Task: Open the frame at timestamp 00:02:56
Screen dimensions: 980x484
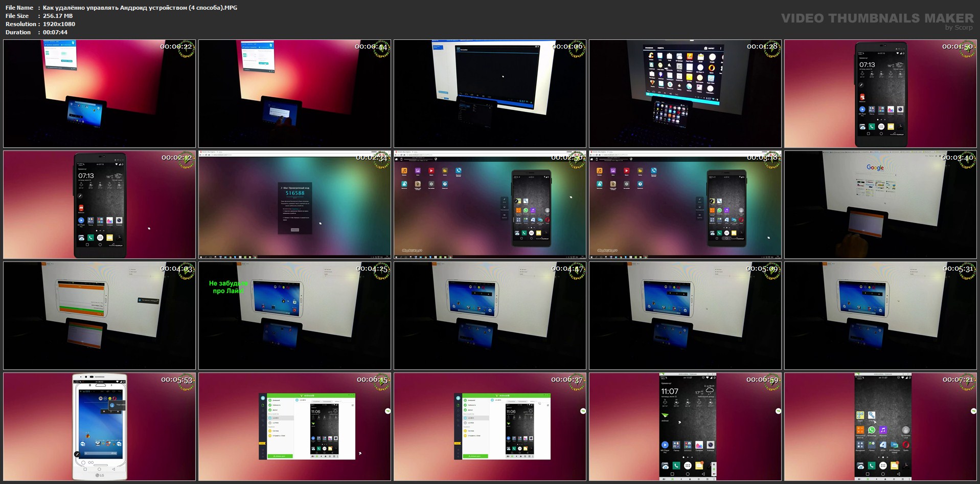Action: click(x=490, y=205)
